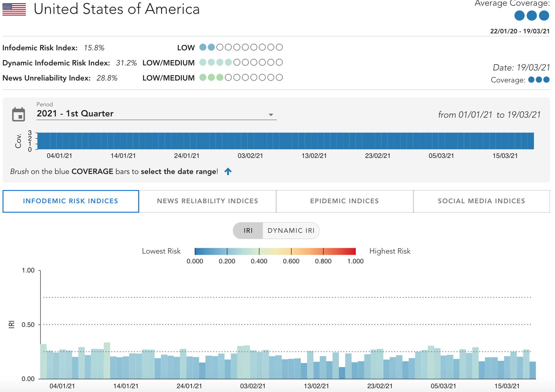Screen dimensions: 555x392
Task: Open the Infodemic Risk Indices tab
Action: click(70, 201)
